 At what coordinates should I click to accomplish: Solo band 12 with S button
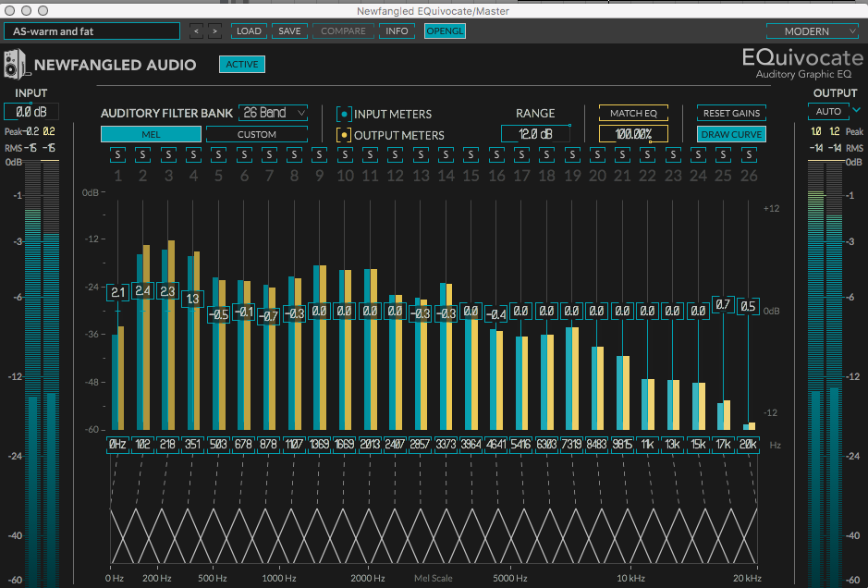[396, 155]
